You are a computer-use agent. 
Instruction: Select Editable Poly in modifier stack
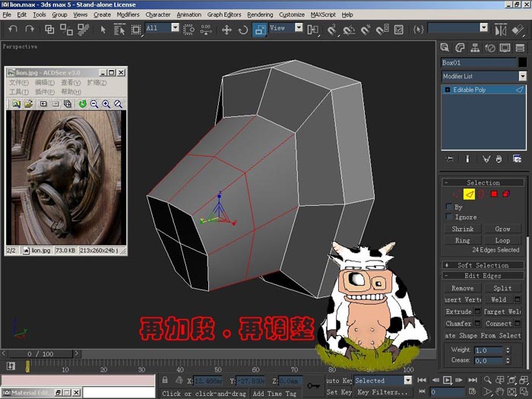click(x=483, y=90)
